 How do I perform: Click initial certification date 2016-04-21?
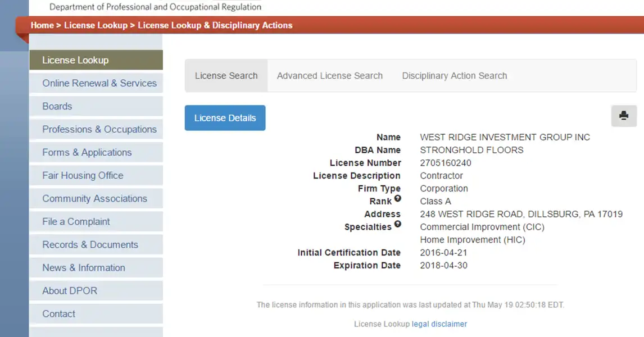click(x=443, y=252)
